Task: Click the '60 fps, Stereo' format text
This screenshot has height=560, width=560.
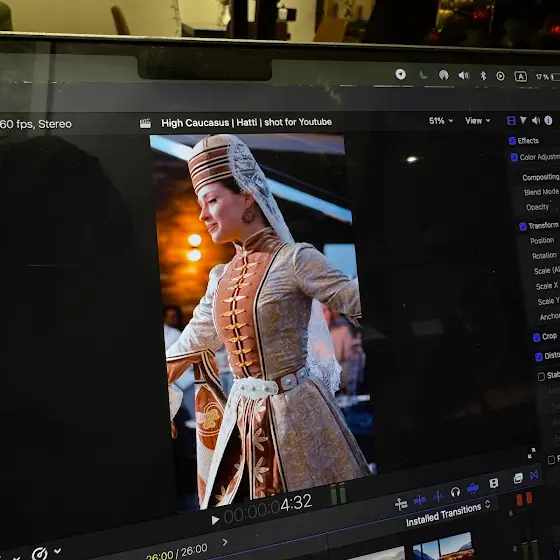Action: pyautogui.click(x=36, y=124)
